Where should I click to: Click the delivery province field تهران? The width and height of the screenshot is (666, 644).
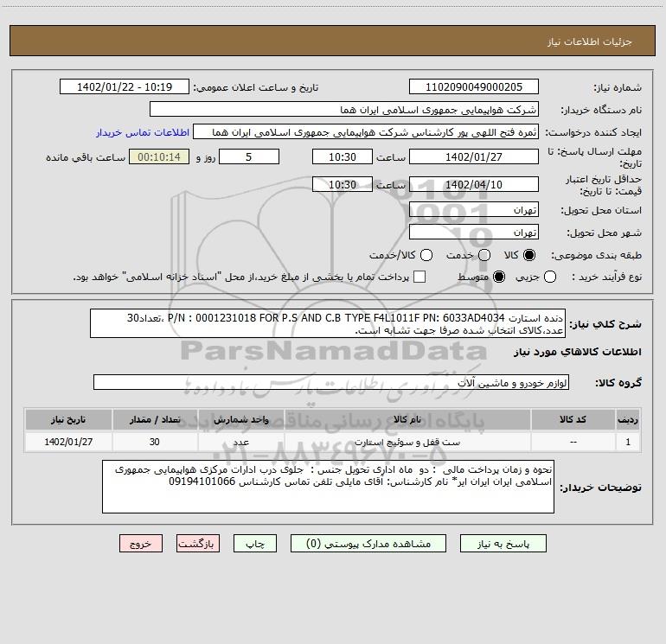[x=474, y=210]
